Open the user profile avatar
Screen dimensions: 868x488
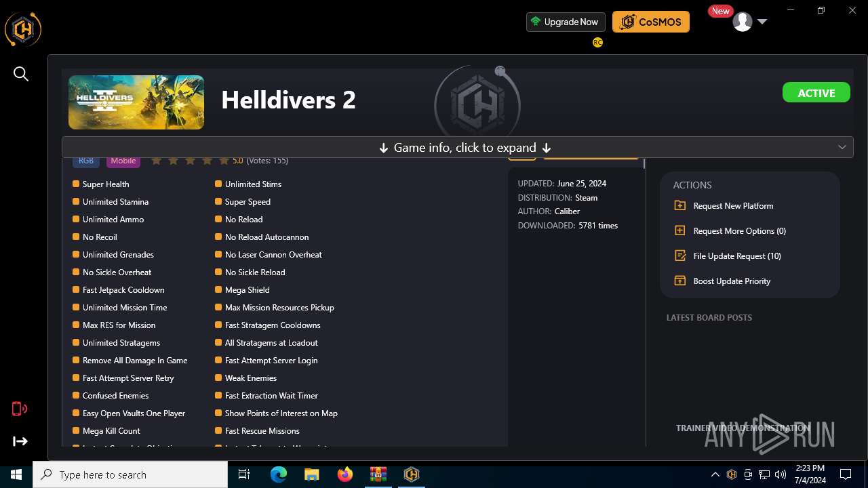(743, 22)
